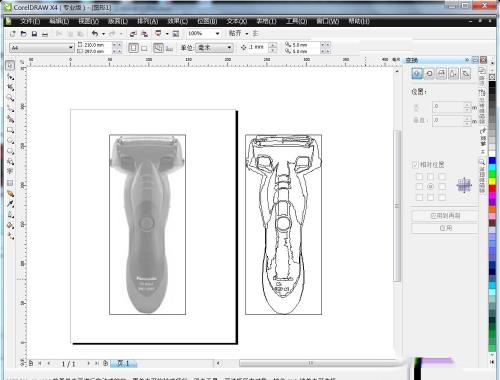Click the Save icon in toolbar
Image resolution: width=500 pixels, height=380 pixels.
(x=34, y=34)
